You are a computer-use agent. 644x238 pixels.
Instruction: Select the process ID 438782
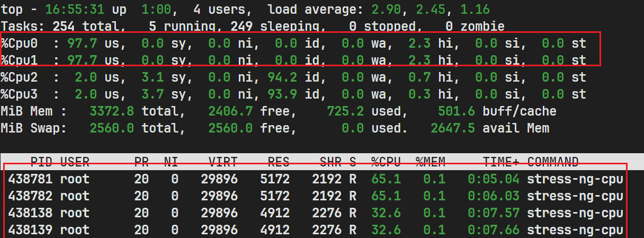point(30,196)
